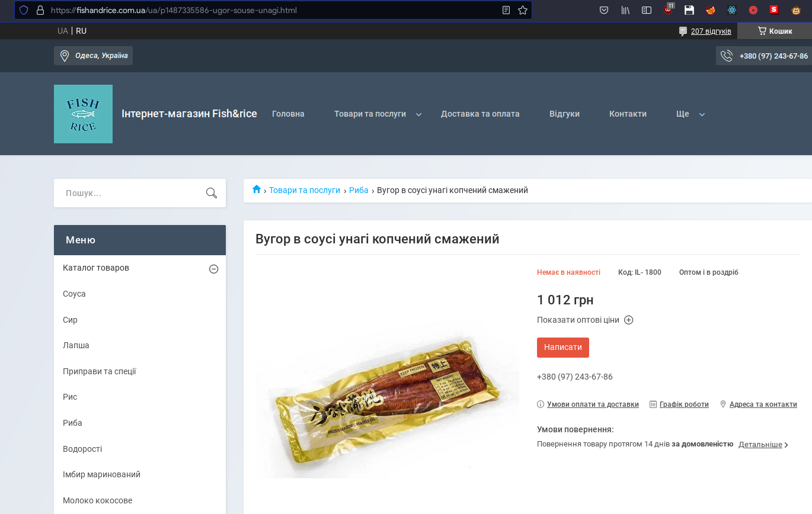Open the React DevTools extension icon

(731, 10)
